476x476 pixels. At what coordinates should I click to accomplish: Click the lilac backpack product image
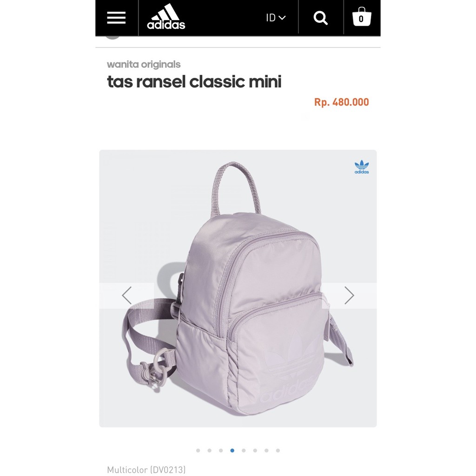(238, 288)
